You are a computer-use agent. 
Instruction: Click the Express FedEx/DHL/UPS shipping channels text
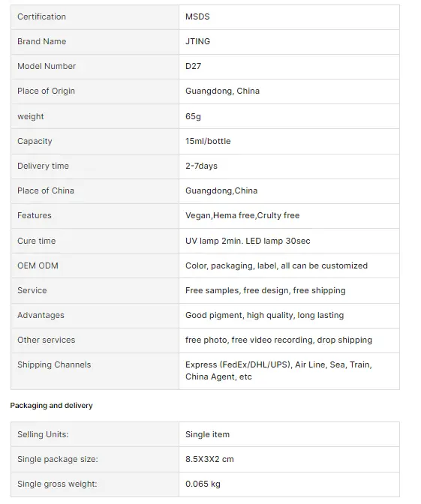[278, 370]
